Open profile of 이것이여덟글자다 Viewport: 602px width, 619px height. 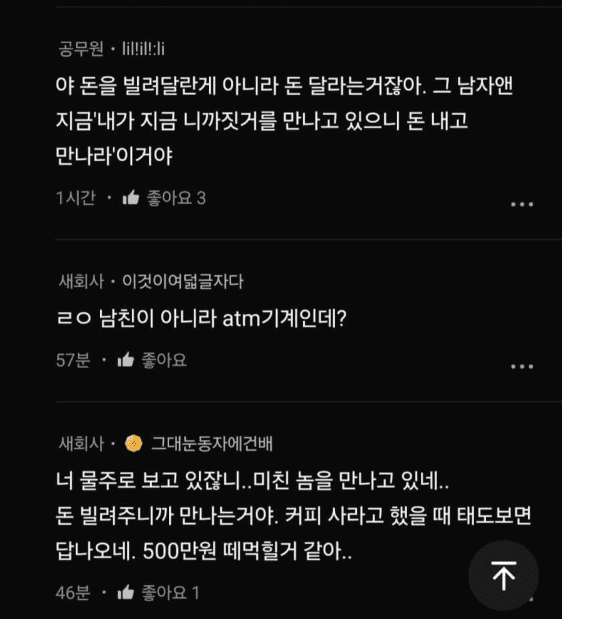tap(183, 281)
